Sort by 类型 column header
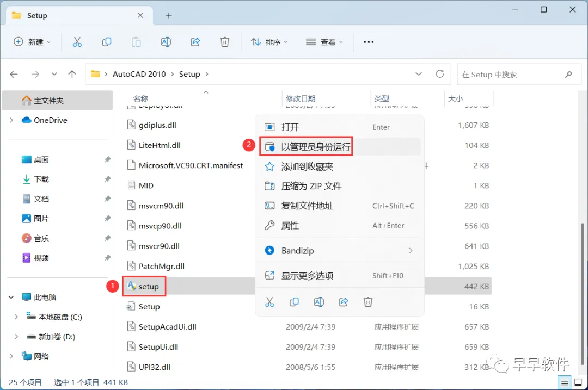Screen dimensions: 588x390 click(x=382, y=98)
